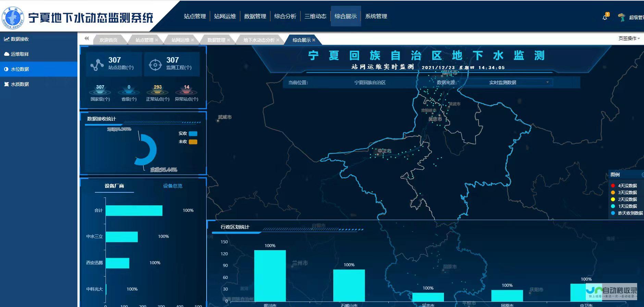This screenshot has width=644, height=307.
Task: Click the 合计 horizontal bar
Action: [134, 210]
